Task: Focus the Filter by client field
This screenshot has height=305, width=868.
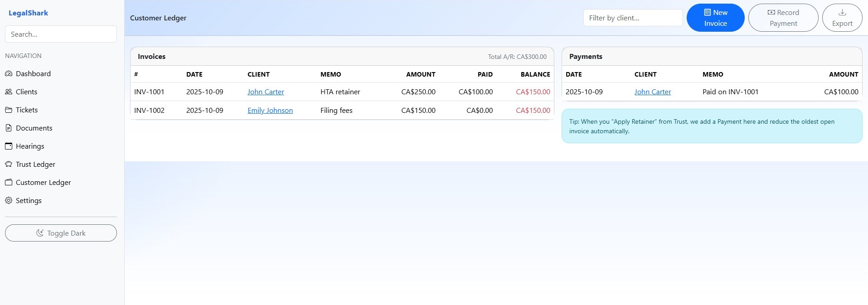Action: tap(633, 18)
